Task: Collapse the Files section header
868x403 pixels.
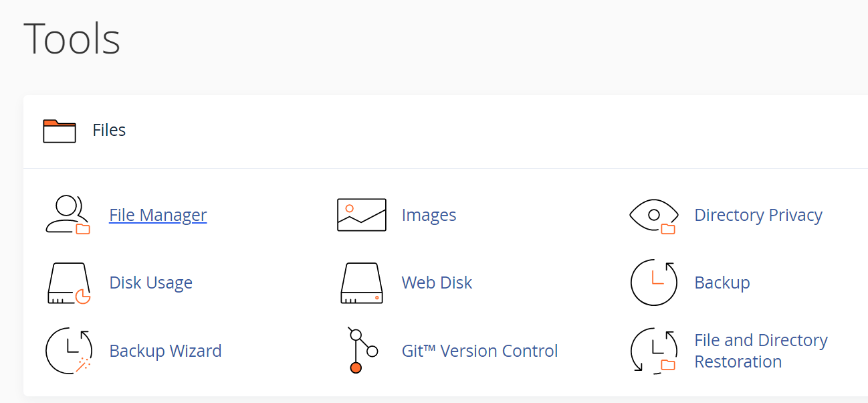Action: tap(445, 131)
